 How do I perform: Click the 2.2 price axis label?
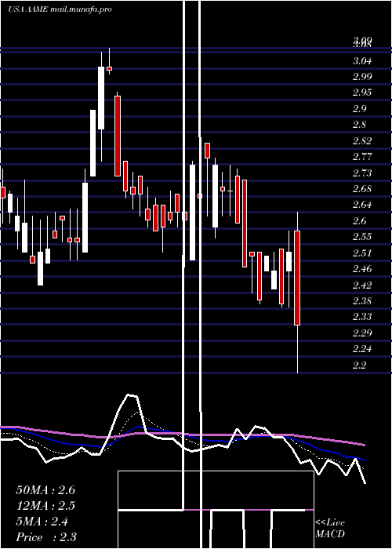pyautogui.click(x=359, y=365)
